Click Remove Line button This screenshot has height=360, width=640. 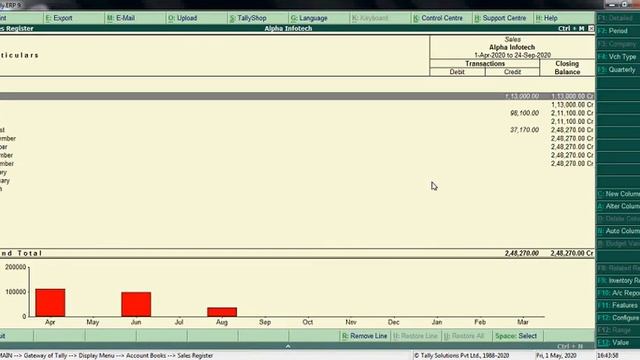364,336
